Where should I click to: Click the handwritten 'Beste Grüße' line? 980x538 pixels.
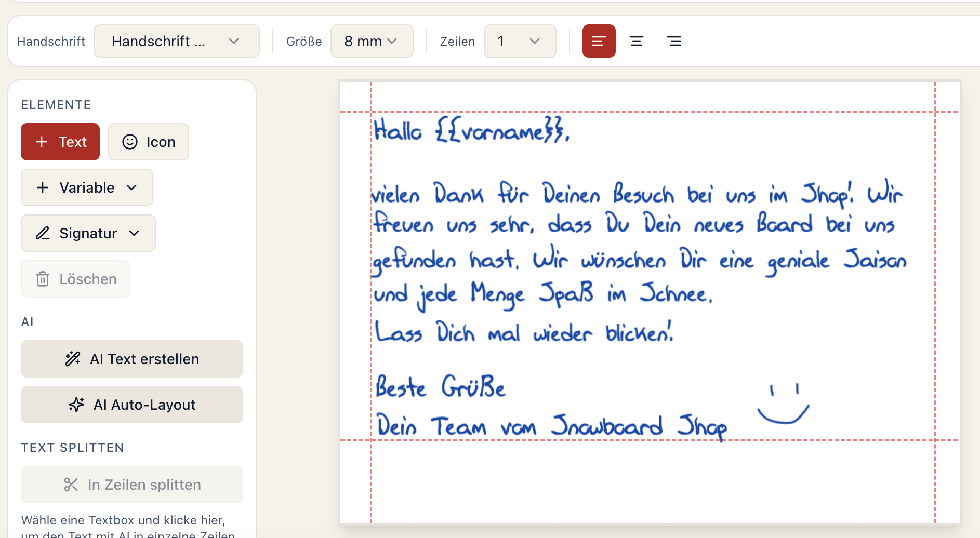(441, 386)
